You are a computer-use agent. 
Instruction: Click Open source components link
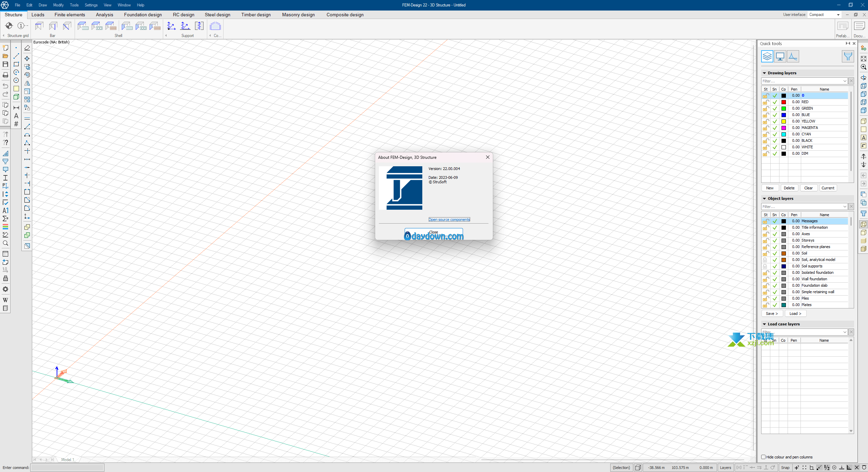pos(449,219)
